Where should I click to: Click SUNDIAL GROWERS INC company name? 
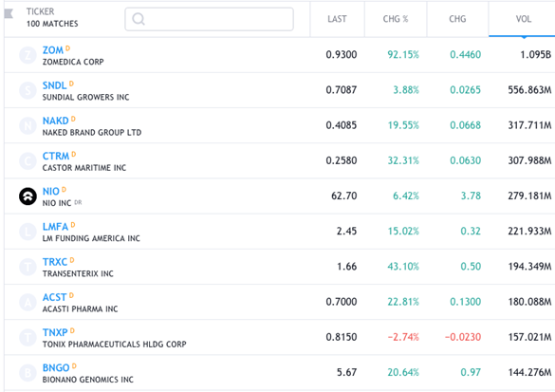85,97
